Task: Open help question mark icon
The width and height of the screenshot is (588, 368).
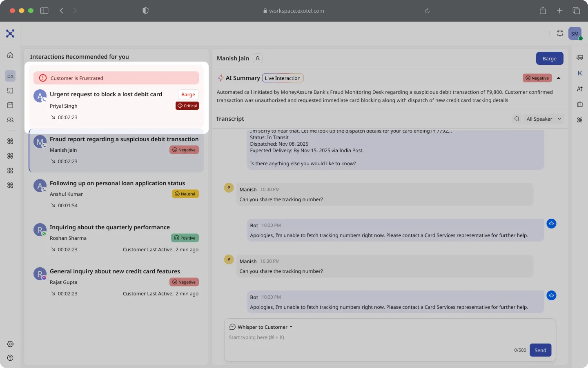Action: coord(10,358)
